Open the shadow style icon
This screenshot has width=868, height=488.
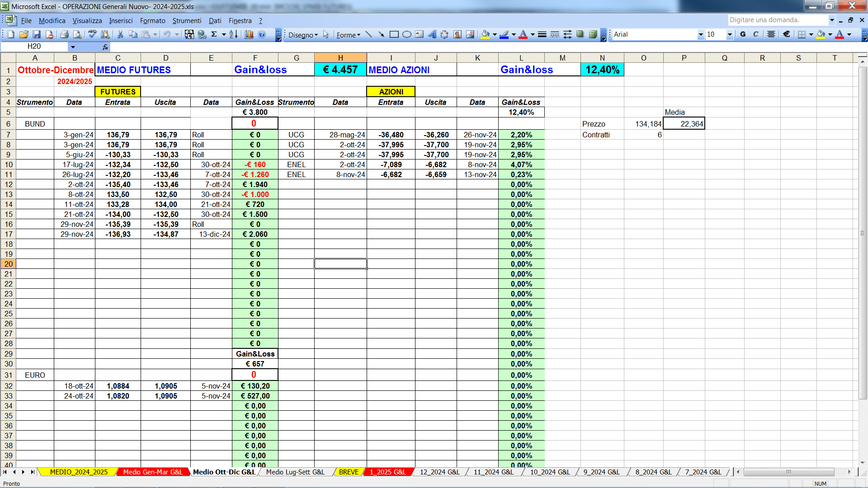click(x=580, y=34)
